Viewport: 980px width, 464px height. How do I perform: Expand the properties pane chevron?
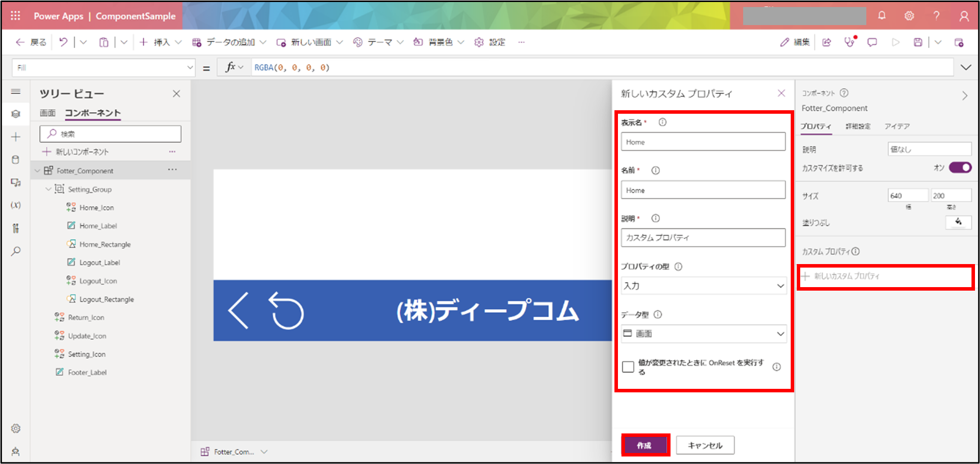[x=964, y=96]
